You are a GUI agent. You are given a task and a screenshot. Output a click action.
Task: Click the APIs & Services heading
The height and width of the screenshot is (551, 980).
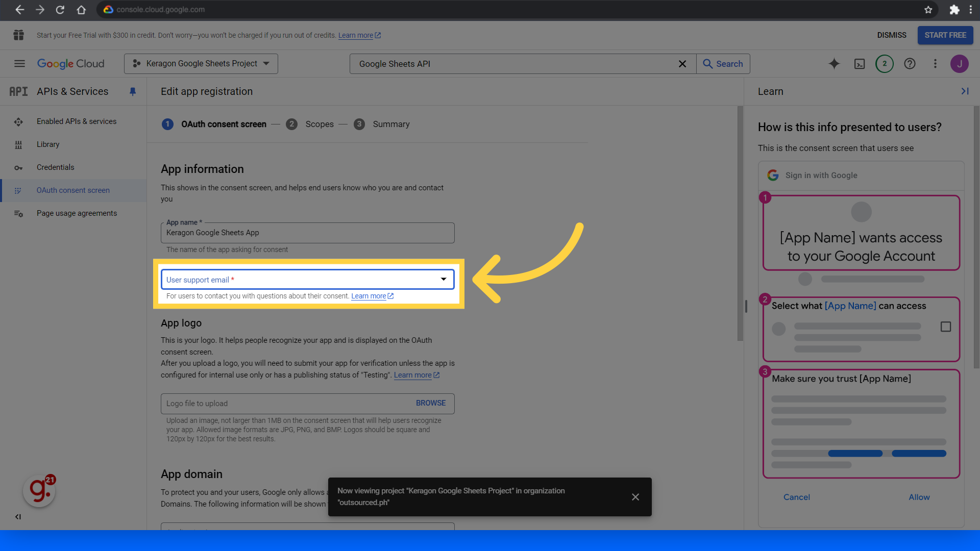pos(72,91)
